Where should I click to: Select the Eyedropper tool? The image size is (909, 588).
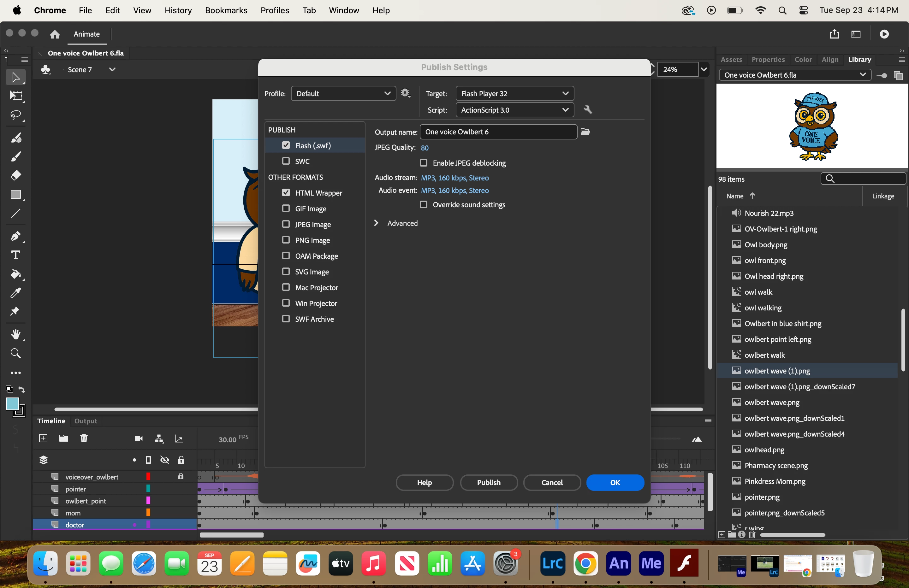click(16, 293)
